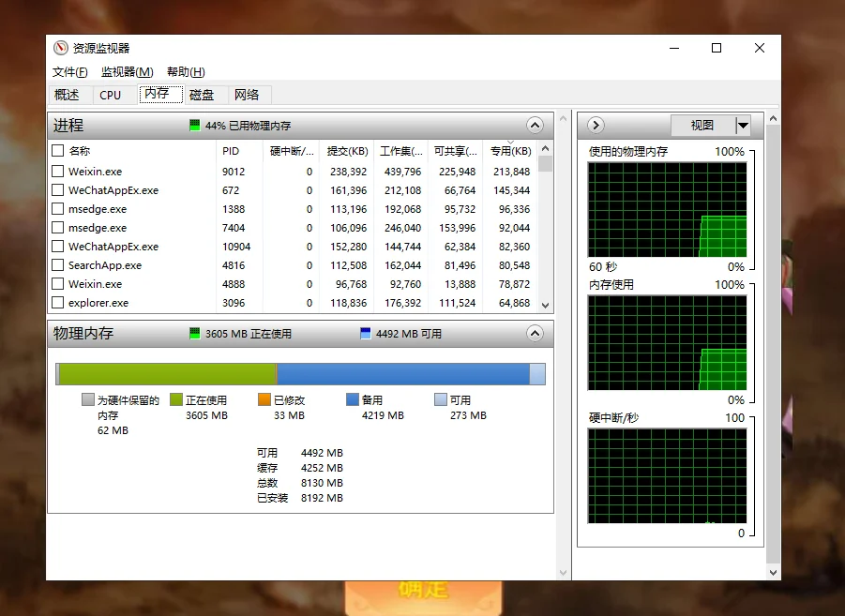Open the 帮助 menu
Viewport: 845px width, 616px height.
[186, 71]
